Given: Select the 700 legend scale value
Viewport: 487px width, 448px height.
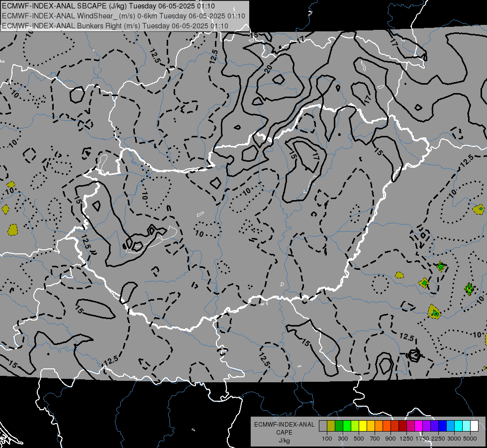Looking at the screenshot, I should [x=375, y=439].
